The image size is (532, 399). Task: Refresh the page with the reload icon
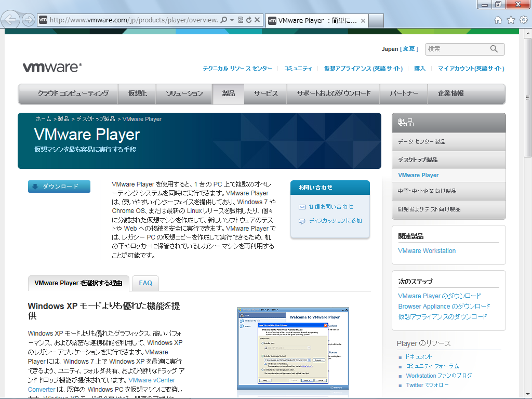point(249,20)
